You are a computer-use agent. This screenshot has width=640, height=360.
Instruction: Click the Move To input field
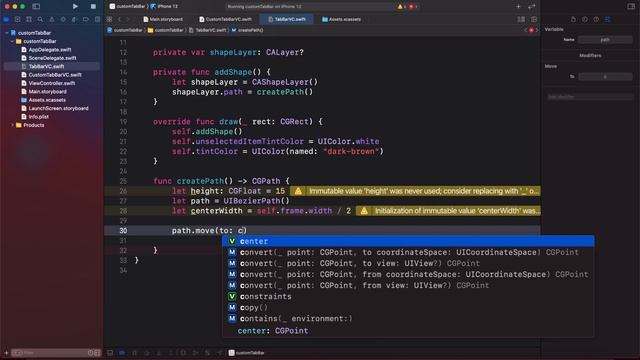click(x=605, y=76)
